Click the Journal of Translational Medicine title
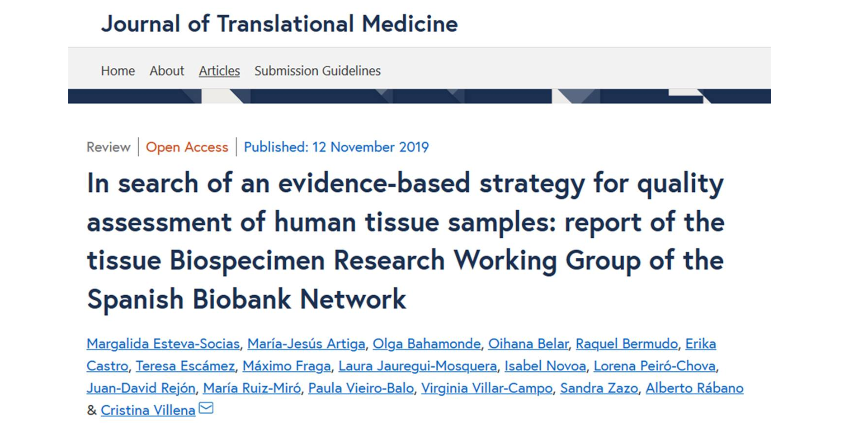 tap(279, 24)
